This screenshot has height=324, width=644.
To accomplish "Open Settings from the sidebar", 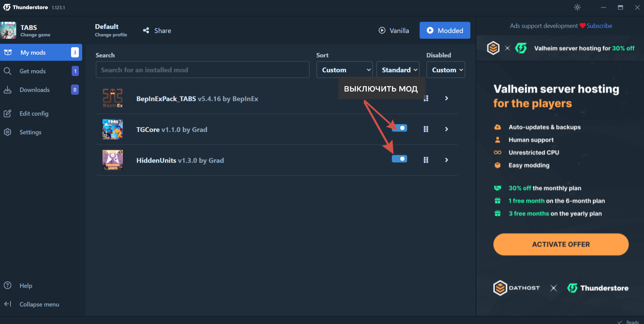I will coord(41,132).
